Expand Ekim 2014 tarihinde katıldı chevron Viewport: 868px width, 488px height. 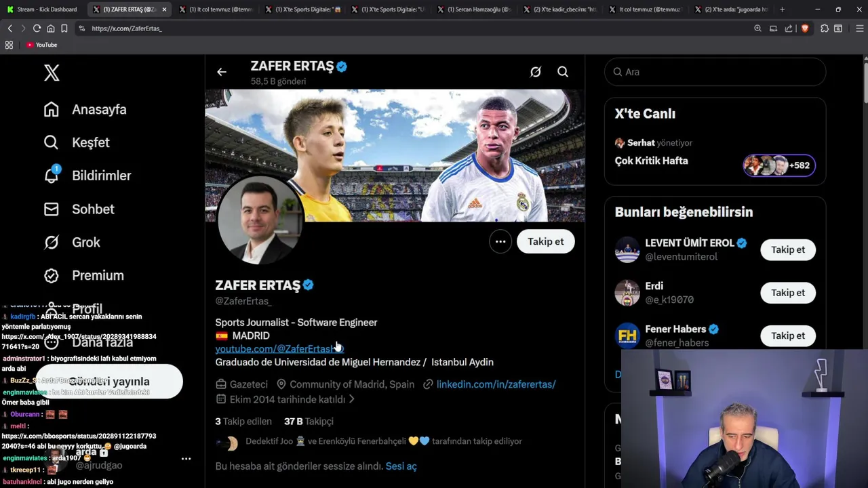351,399
